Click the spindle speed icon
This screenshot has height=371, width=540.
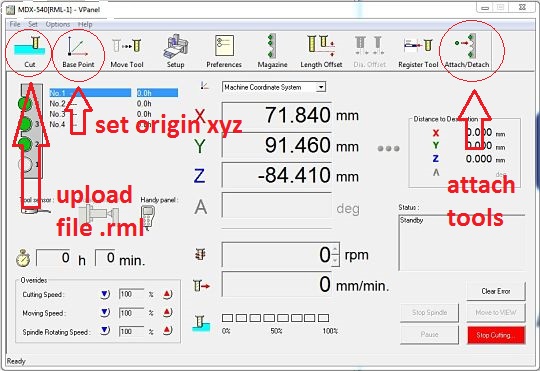pyautogui.click(x=200, y=254)
